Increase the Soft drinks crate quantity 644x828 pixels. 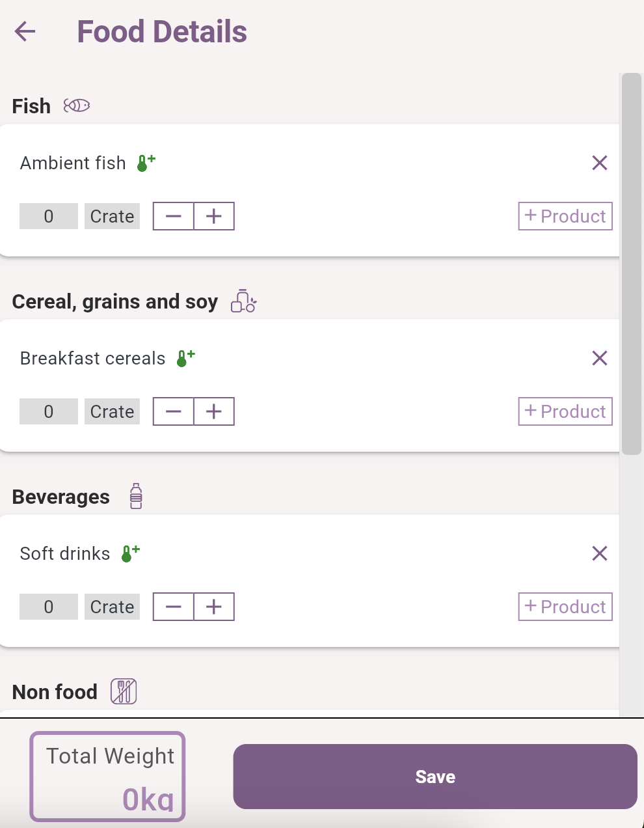coord(214,607)
